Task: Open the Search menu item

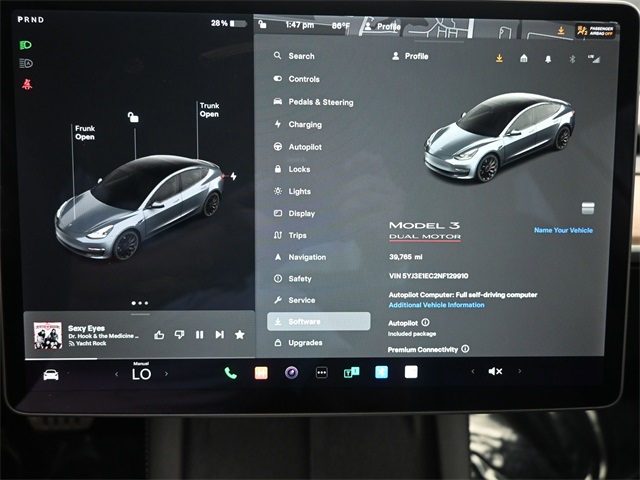Action: [294, 56]
